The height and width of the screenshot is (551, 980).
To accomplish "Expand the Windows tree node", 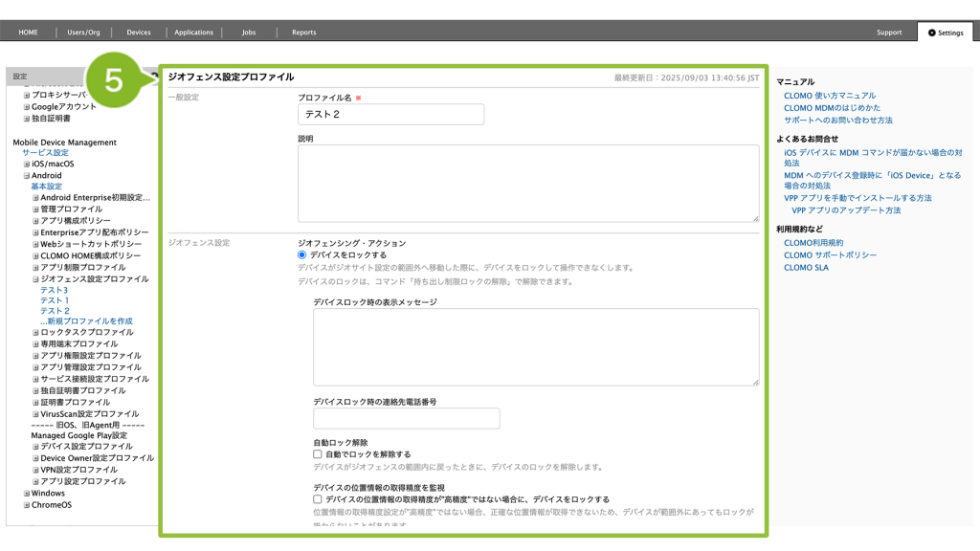I will click(x=27, y=494).
